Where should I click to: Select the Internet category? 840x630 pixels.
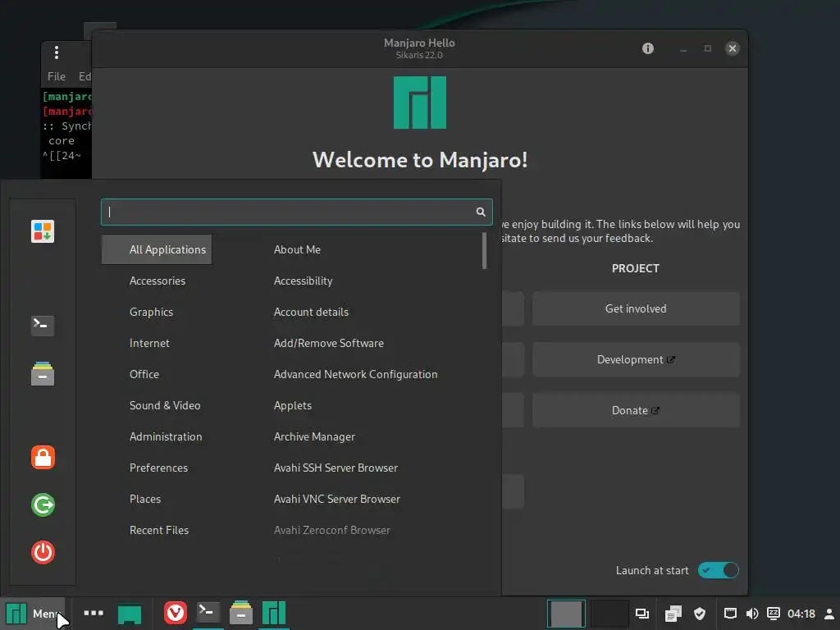tap(157, 343)
